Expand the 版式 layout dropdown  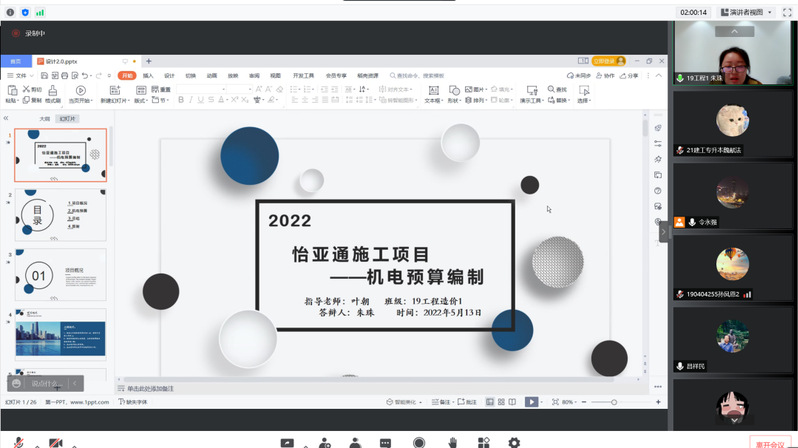click(141, 100)
